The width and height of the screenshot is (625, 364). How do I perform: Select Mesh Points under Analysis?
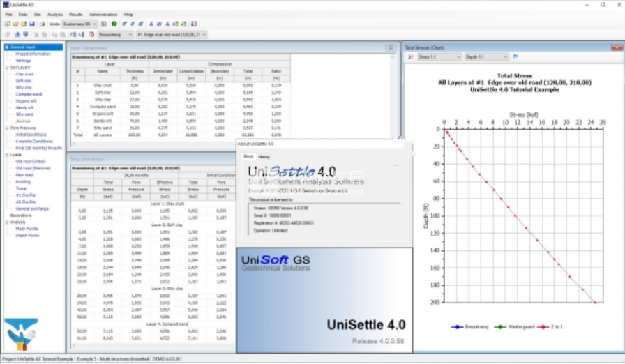pyautogui.click(x=27, y=229)
